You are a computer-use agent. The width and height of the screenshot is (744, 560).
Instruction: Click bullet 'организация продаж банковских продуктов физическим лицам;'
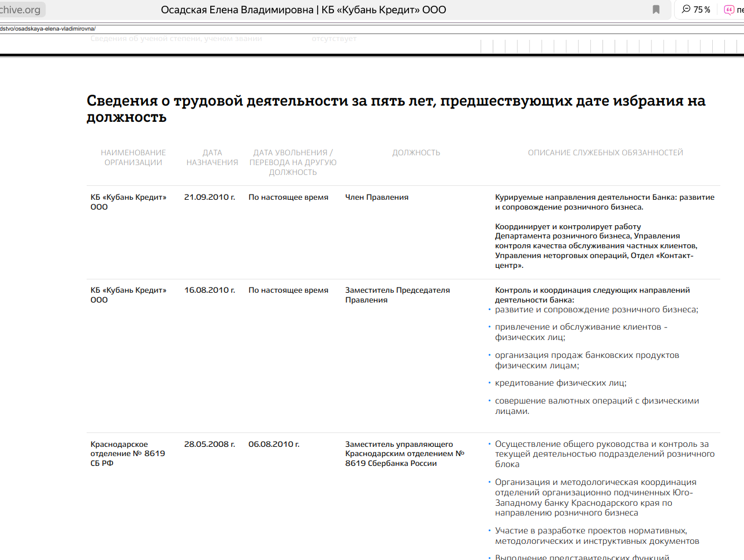pyautogui.click(x=587, y=360)
